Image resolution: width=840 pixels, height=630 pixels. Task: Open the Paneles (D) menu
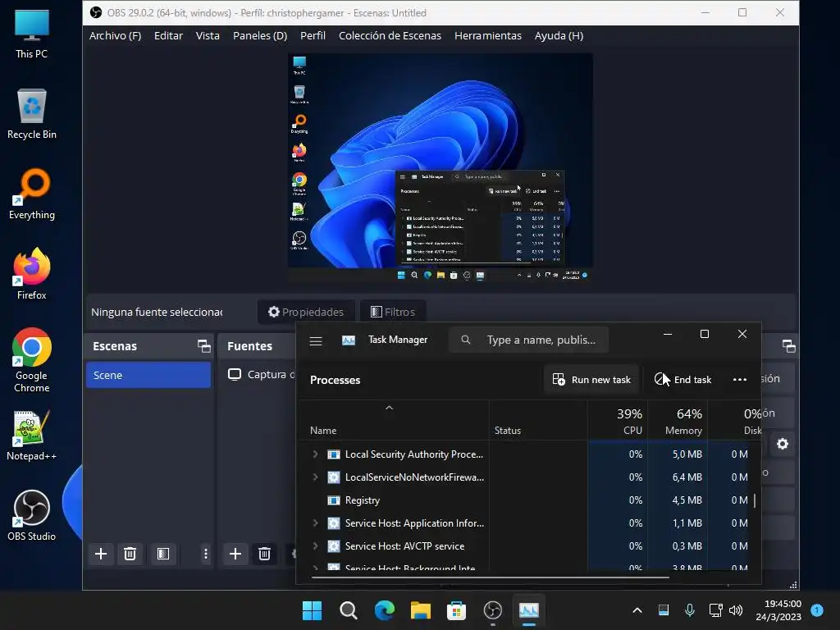point(260,36)
